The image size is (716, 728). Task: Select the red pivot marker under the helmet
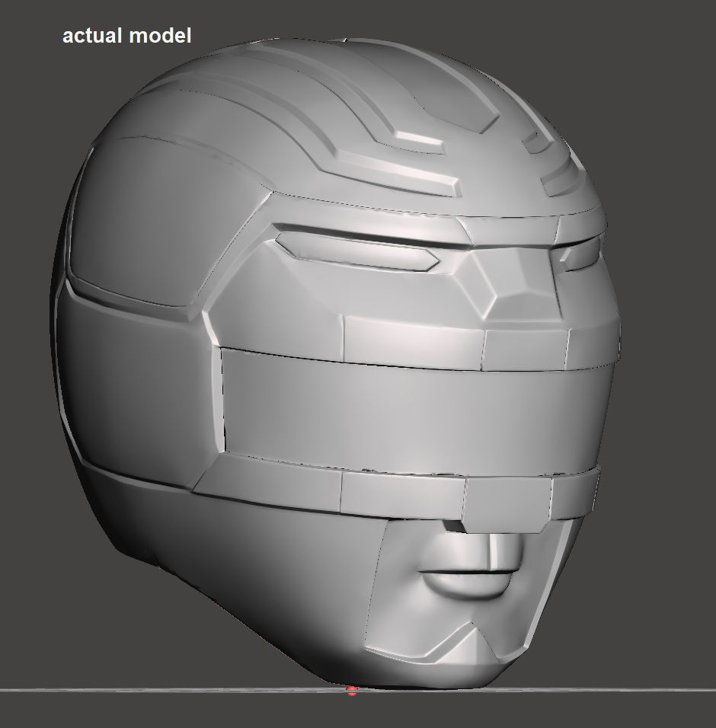point(352,691)
